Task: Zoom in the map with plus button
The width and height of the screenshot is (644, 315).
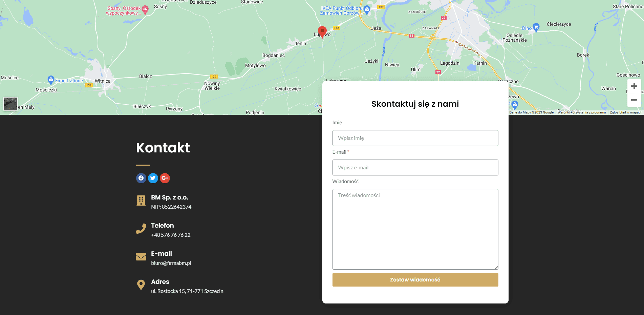Action: (x=634, y=86)
